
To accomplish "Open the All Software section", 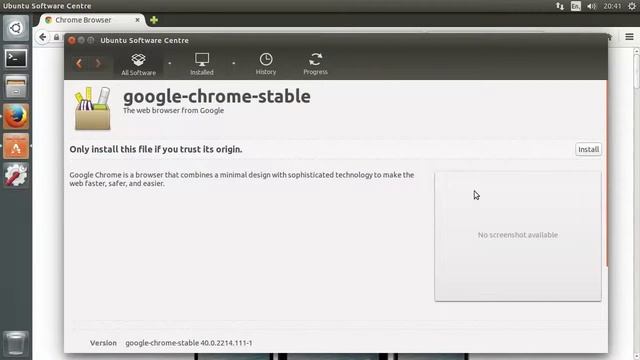I will click(x=138, y=64).
